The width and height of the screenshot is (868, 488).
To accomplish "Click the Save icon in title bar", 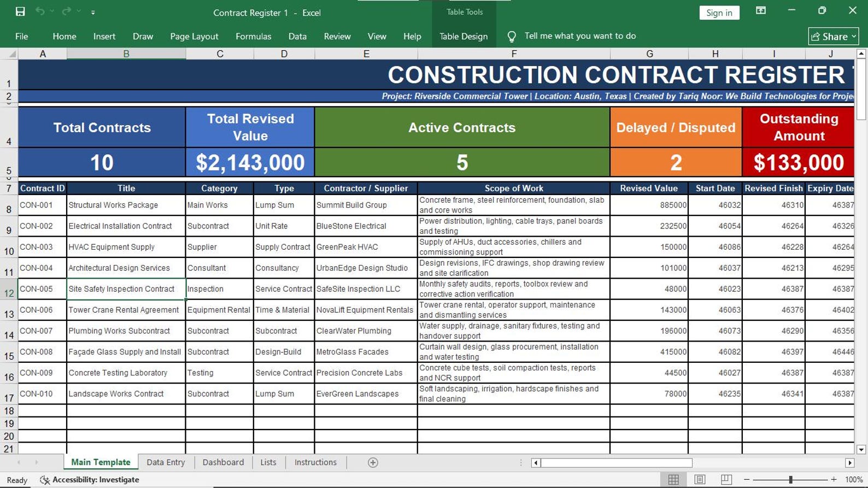I will (x=20, y=11).
